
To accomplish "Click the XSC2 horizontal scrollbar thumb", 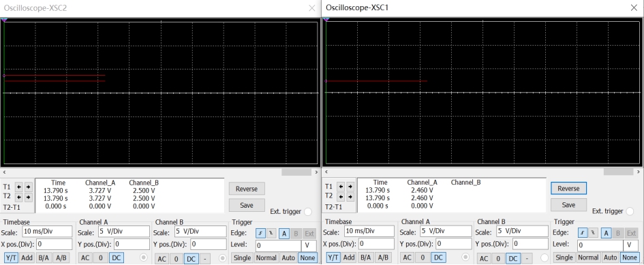I will 296,172.
